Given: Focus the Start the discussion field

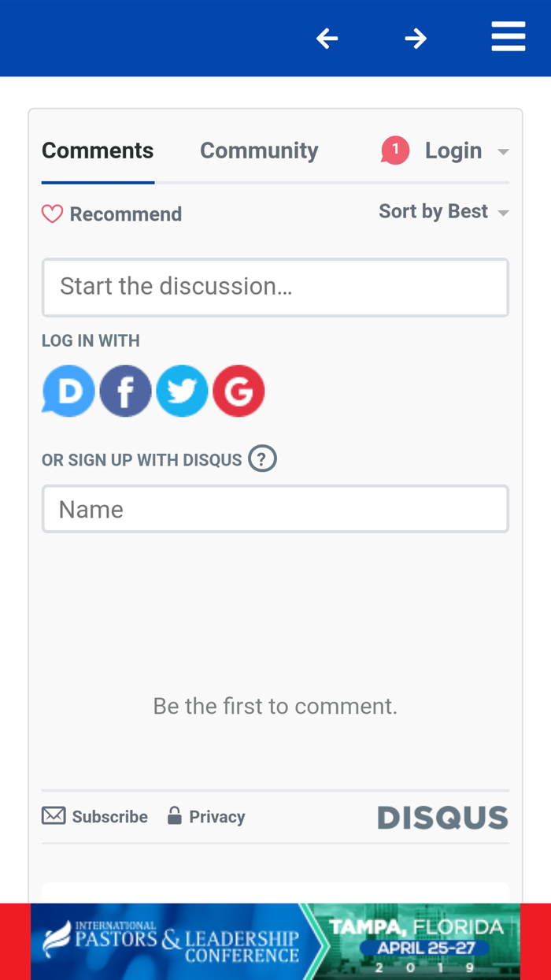Looking at the screenshot, I should point(275,288).
